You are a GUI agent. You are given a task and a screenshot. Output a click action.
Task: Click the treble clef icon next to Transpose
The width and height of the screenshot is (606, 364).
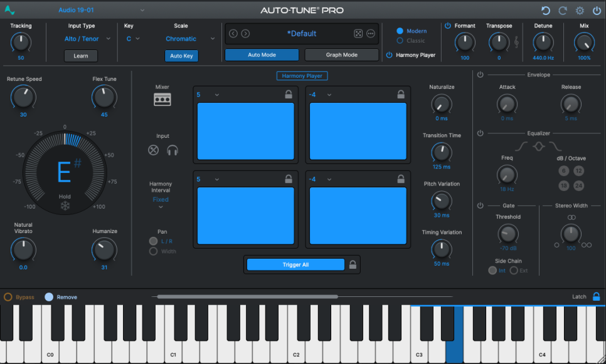pyautogui.click(x=516, y=42)
